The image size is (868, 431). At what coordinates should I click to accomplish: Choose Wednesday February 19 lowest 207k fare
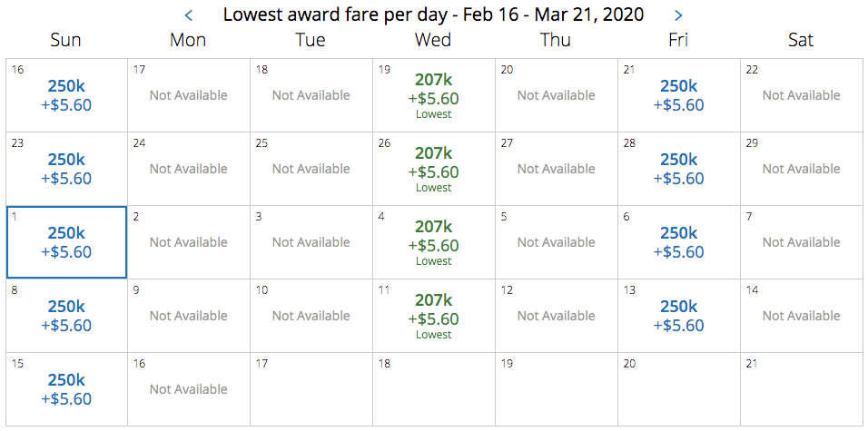point(433,95)
